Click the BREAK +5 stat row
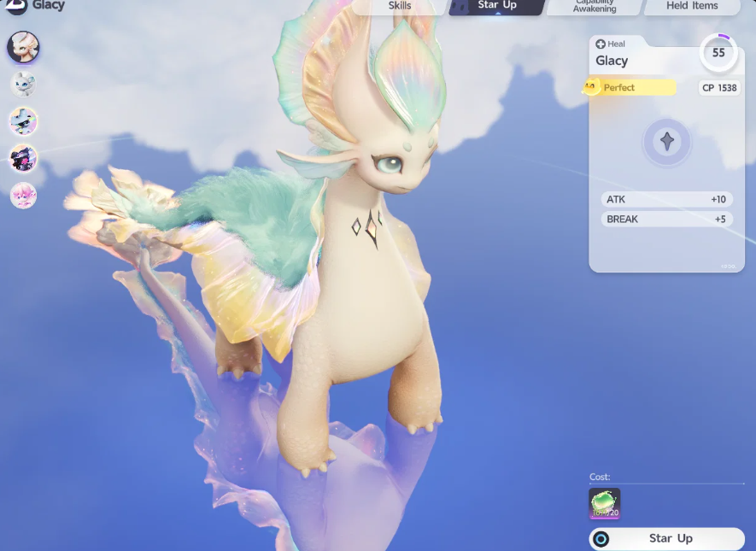This screenshot has width=756, height=551. pyautogui.click(x=667, y=220)
